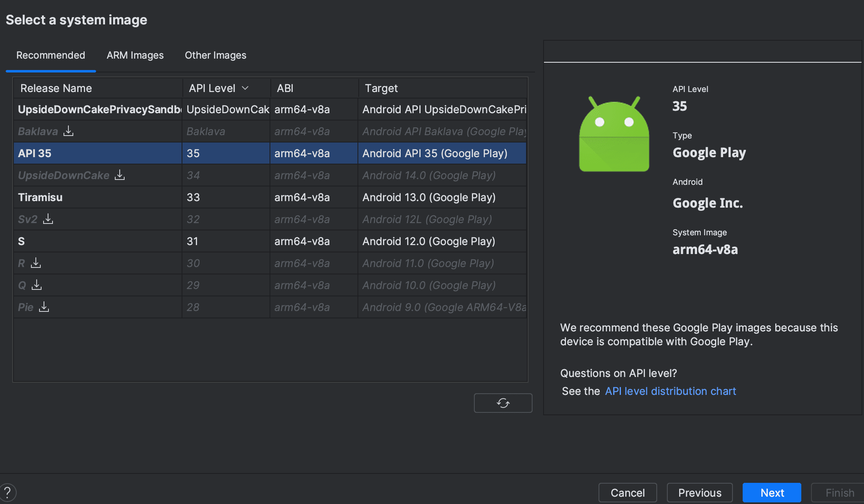Select the Tiramisu release row
The width and height of the screenshot is (864, 504).
coord(270,197)
